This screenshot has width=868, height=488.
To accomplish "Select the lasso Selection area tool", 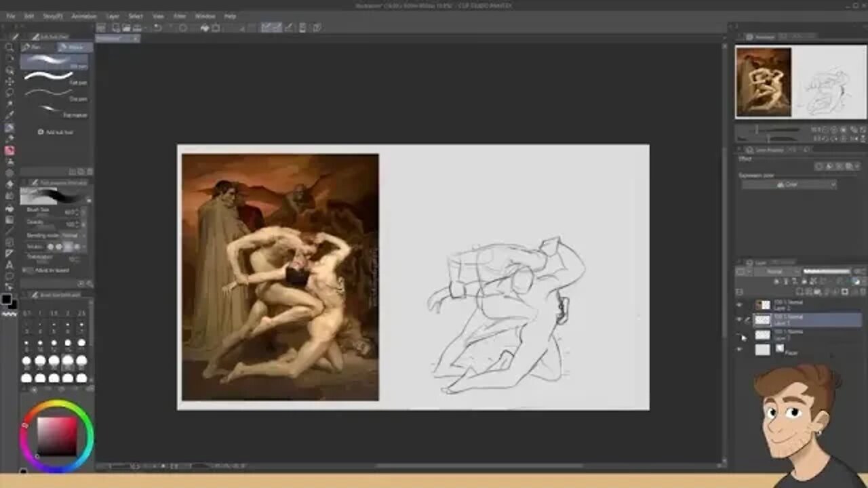I will tap(9, 93).
